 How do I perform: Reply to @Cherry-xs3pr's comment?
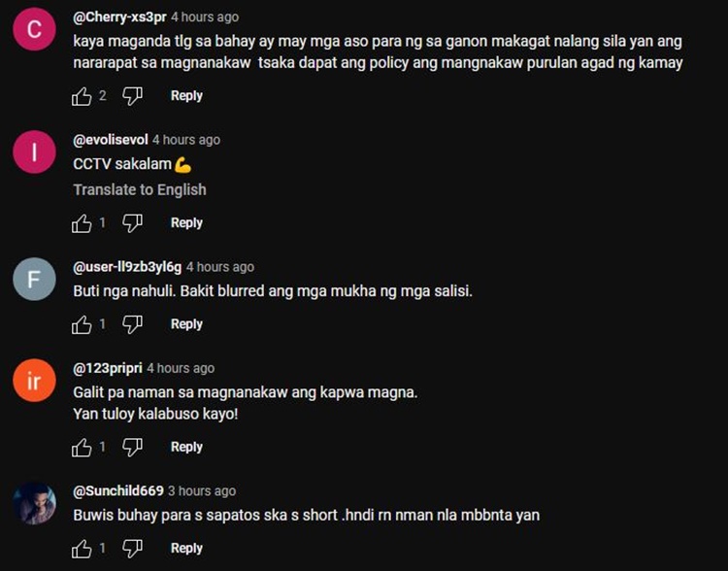(x=186, y=96)
